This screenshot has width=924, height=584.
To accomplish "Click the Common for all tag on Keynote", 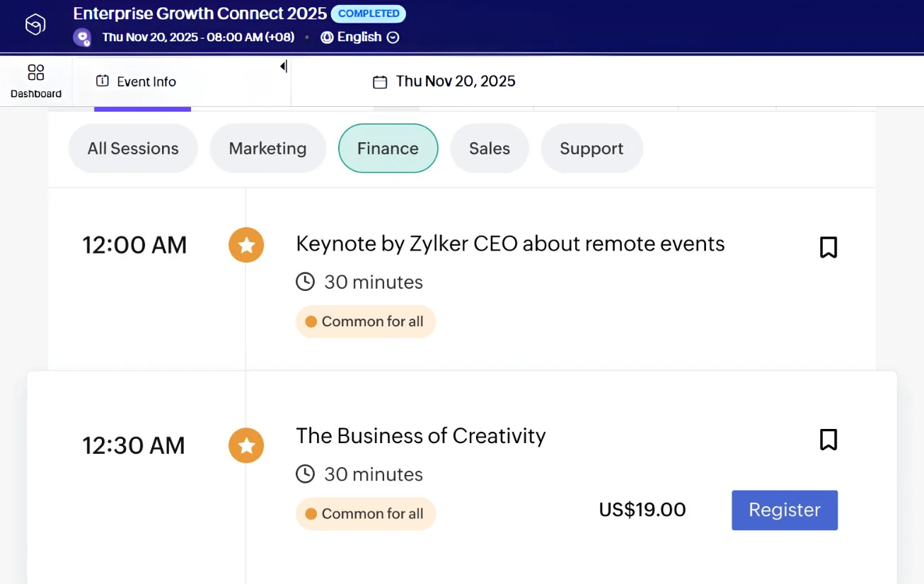I will tap(365, 321).
